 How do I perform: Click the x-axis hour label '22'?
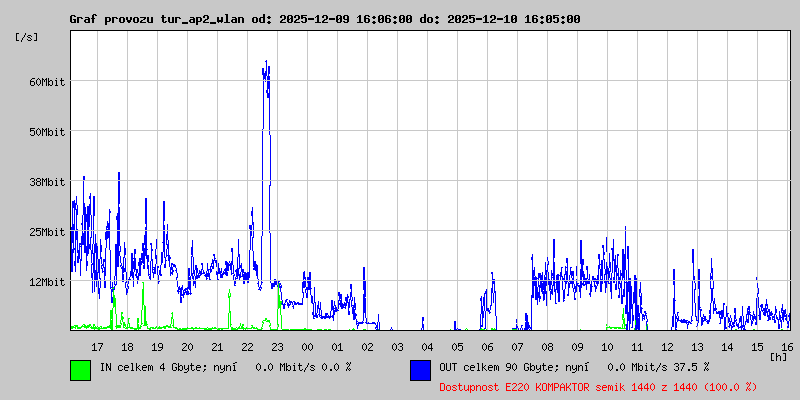click(247, 347)
